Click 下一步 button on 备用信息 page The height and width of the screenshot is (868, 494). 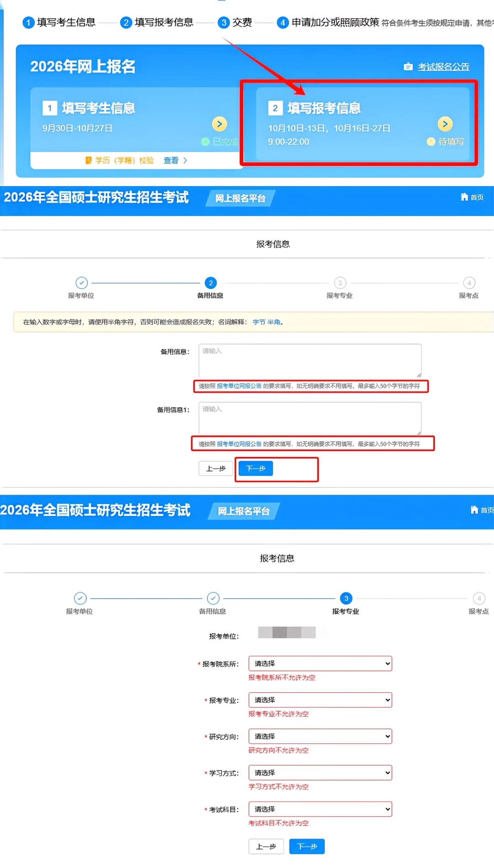click(x=256, y=468)
